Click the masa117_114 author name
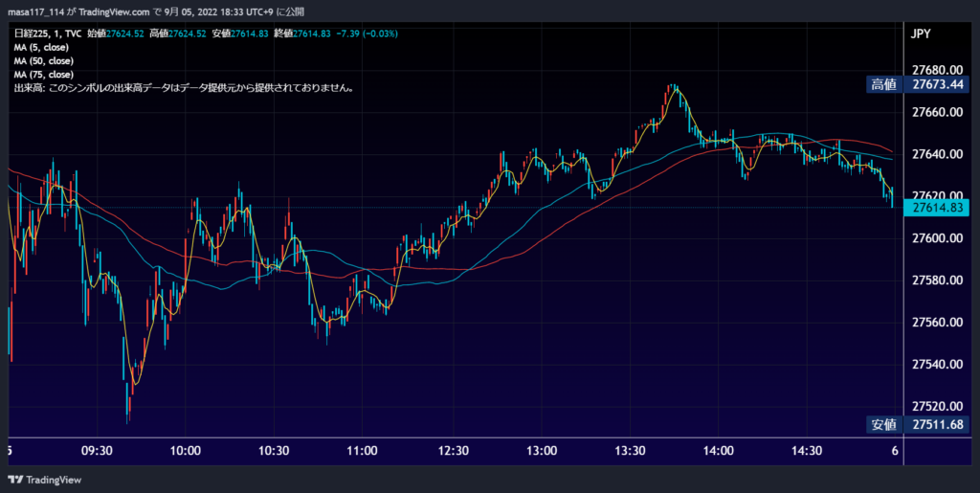Viewport: 980px width, 493px height. tap(35, 11)
